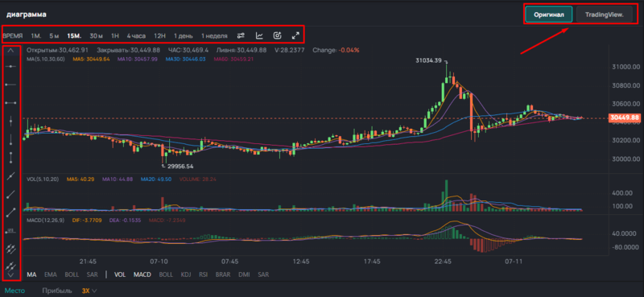This screenshot has width=644, height=297.
Task: Select the diagonal ray line drawing tool
Action: point(11,194)
